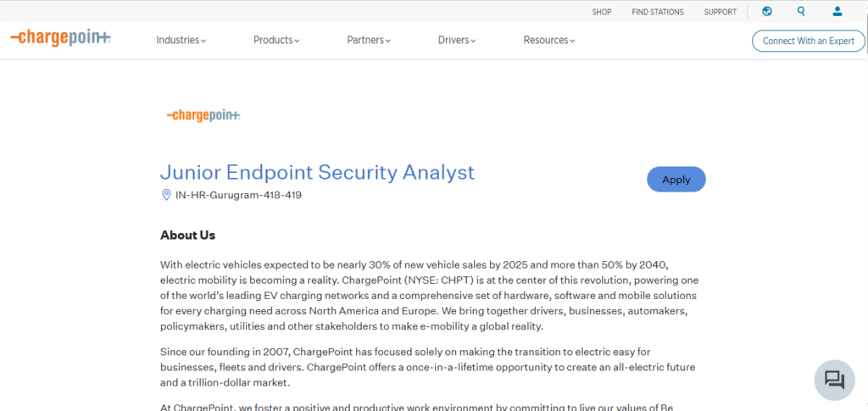Expand the Products menu
868x411 pixels.
tap(276, 41)
